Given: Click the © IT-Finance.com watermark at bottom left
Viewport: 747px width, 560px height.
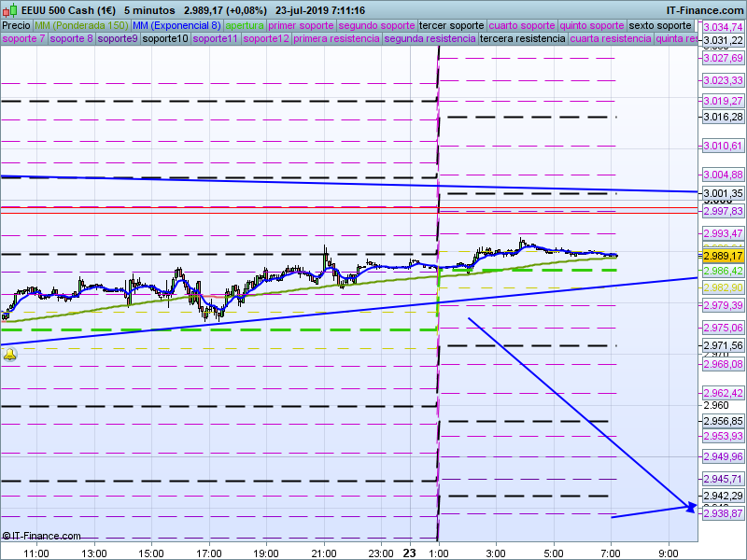Looking at the screenshot, I should click(41, 536).
